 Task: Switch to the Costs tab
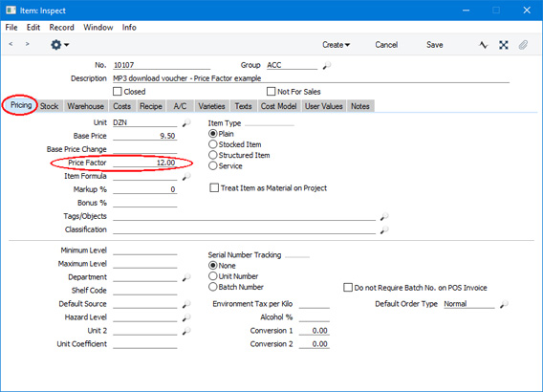122,106
